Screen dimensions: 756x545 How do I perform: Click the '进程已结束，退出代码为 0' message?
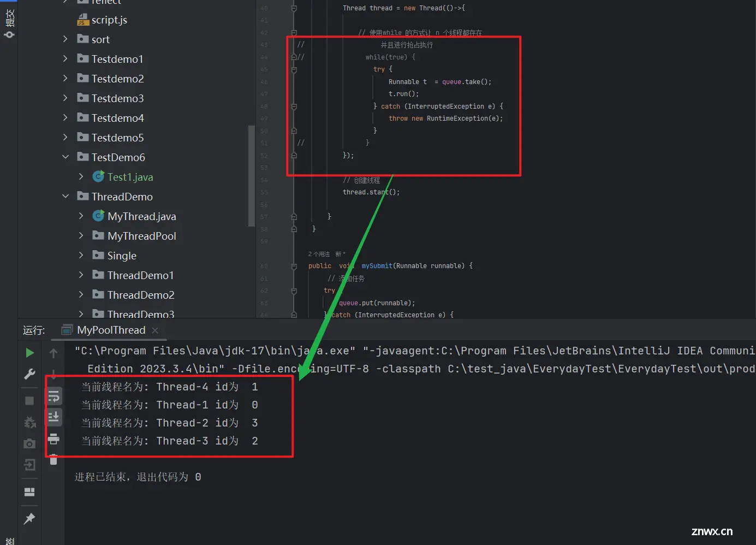[x=138, y=477]
